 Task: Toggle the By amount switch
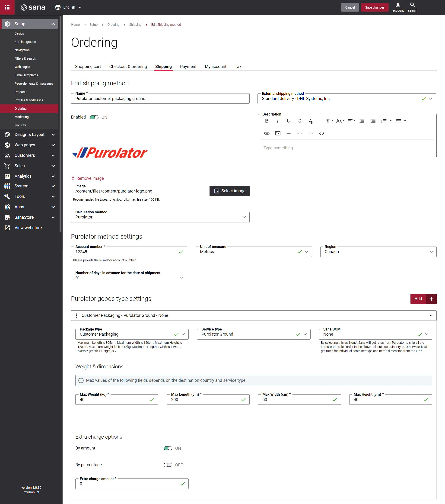pyautogui.click(x=168, y=448)
